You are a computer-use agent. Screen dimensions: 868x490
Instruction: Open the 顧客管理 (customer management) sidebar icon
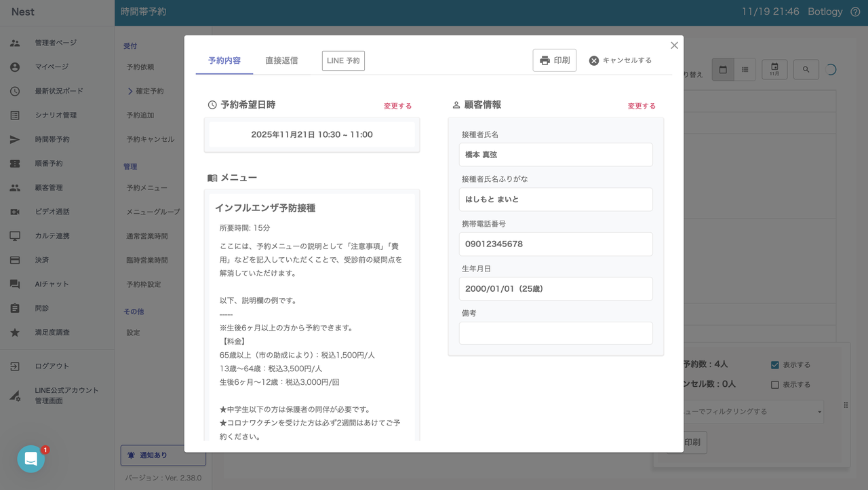[x=15, y=187]
